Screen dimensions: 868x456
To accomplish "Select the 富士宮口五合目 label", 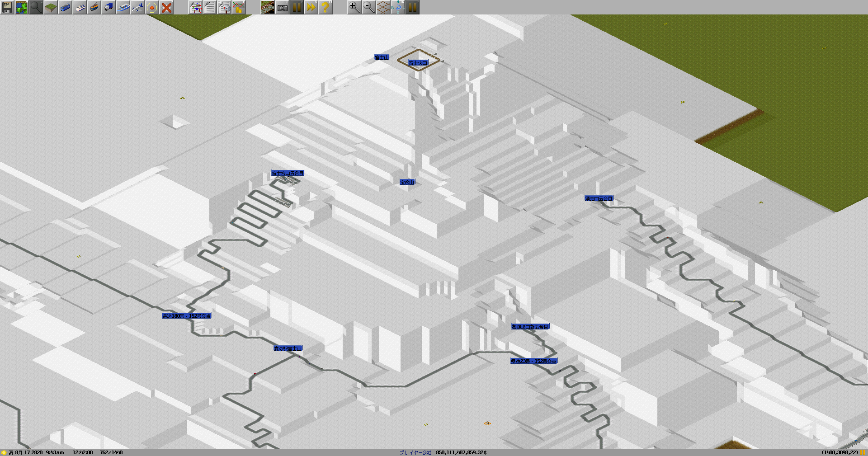I will [x=288, y=173].
